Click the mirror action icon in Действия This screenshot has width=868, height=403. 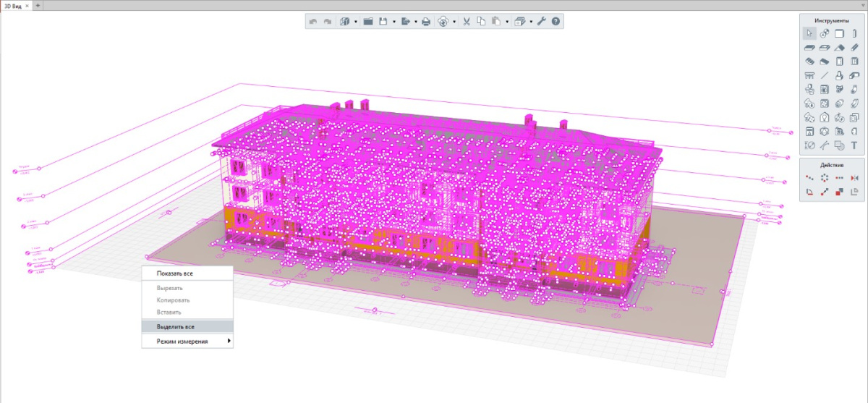pyautogui.click(x=854, y=178)
